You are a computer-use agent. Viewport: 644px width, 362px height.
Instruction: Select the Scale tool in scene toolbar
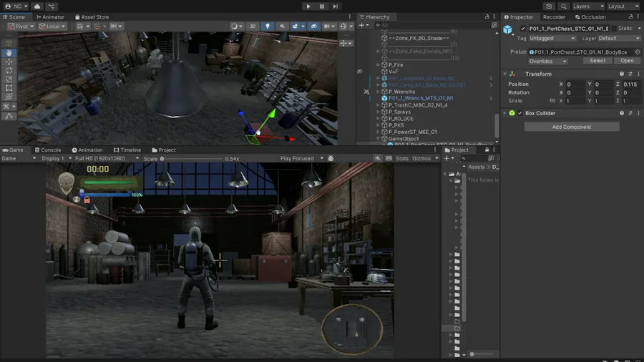tap(9, 79)
